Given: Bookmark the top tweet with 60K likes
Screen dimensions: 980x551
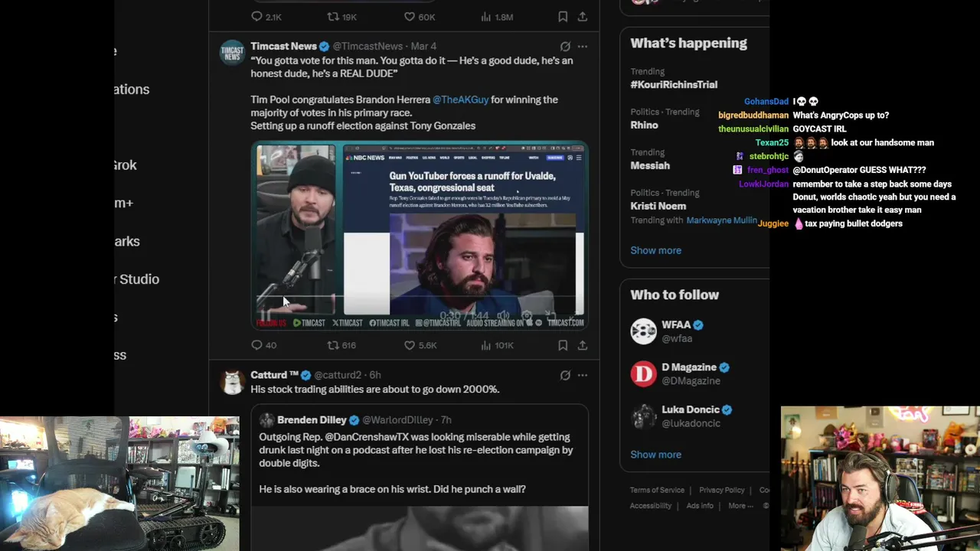Looking at the screenshot, I should [563, 17].
